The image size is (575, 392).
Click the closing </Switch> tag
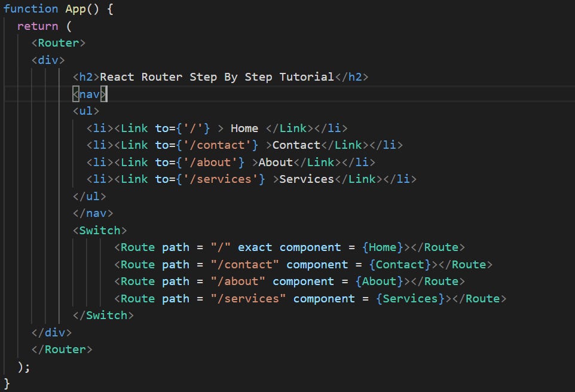click(103, 316)
